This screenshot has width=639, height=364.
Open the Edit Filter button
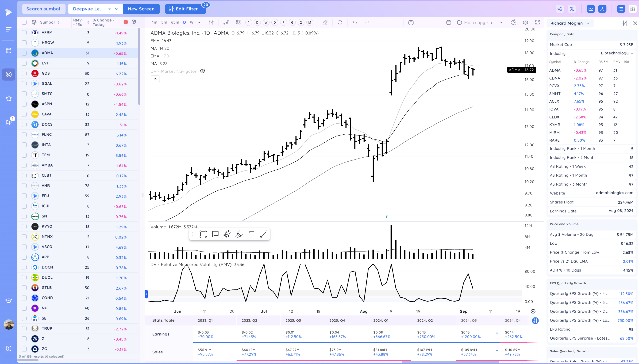[185, 9]
